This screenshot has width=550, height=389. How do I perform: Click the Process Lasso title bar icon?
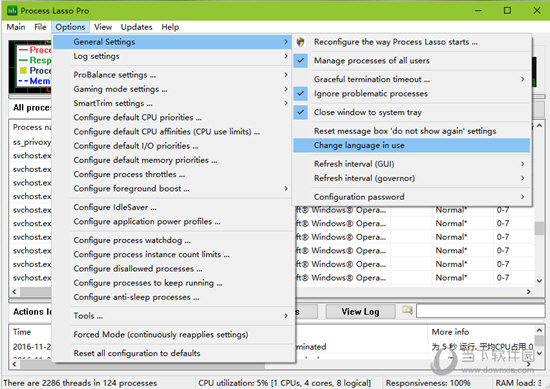[12, 11]
